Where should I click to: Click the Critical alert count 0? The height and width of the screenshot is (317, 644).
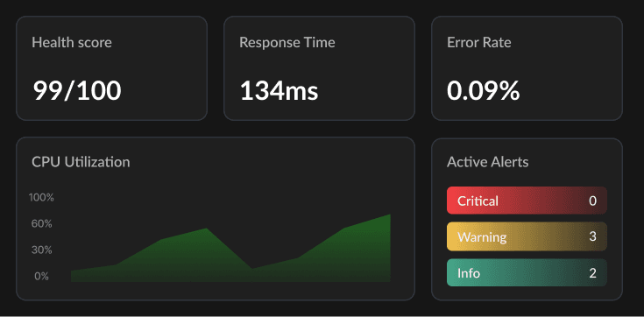pos(592,201)
